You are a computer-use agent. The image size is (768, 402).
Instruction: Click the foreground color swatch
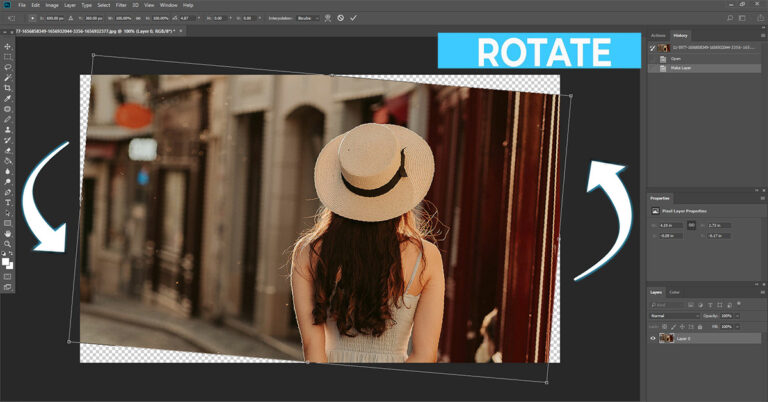click(x=7, y=261)
